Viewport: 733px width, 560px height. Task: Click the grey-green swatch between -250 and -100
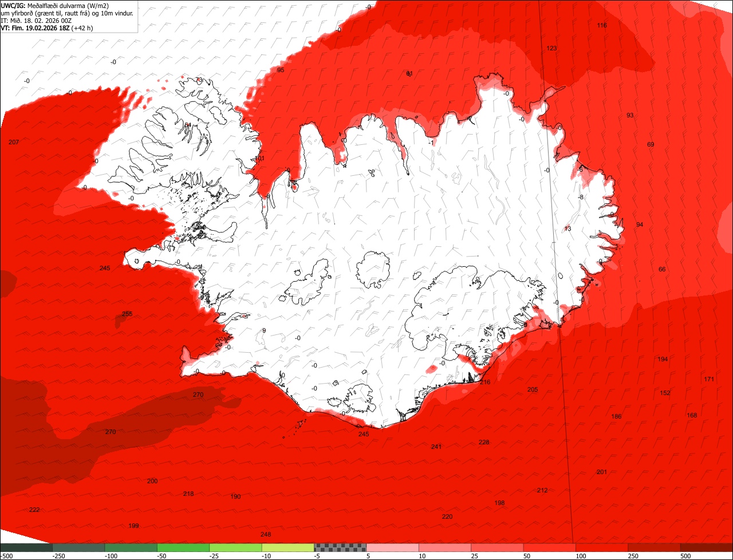[78, 547]
